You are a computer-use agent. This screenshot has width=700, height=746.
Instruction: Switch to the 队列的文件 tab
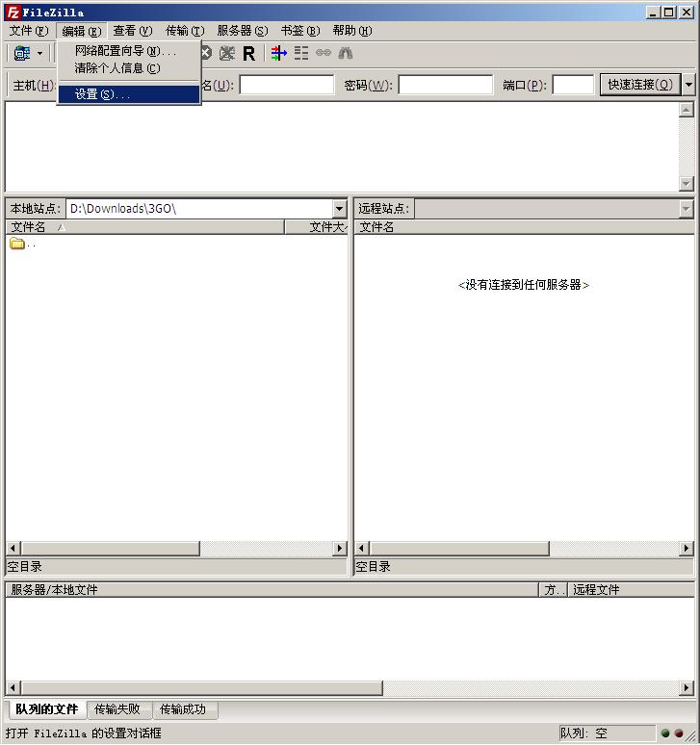pyautogui.click(x=46, y=709)
